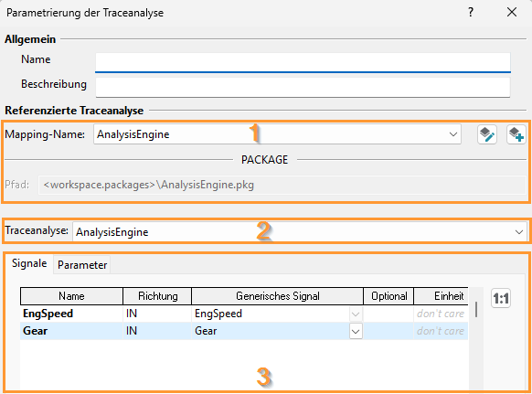Select the Signale tab
The height and width of the screenshot is (394, 532).
(29, 263)
